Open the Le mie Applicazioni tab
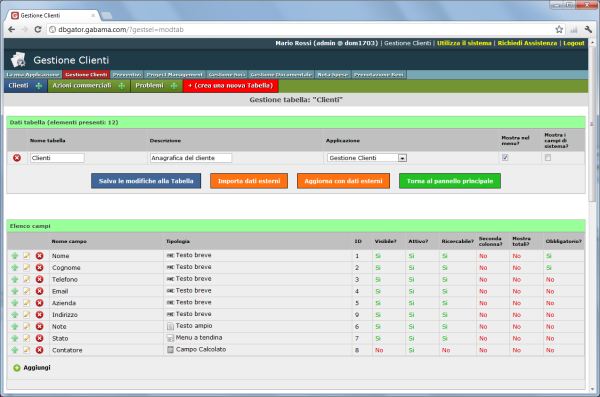This screenshot has width=600, height=397. (x=33, y=75)
